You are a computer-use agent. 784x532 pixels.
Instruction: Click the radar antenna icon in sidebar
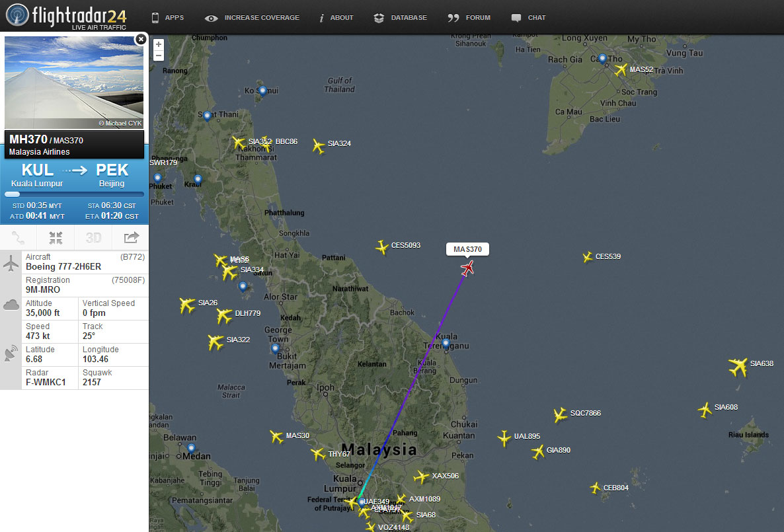point(10,353)
